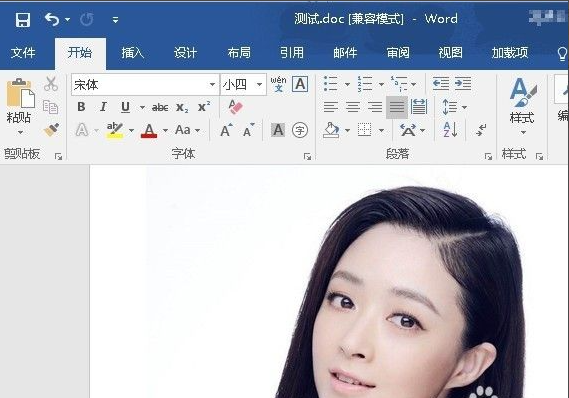Toggle superscript formatting

[204, 107]
